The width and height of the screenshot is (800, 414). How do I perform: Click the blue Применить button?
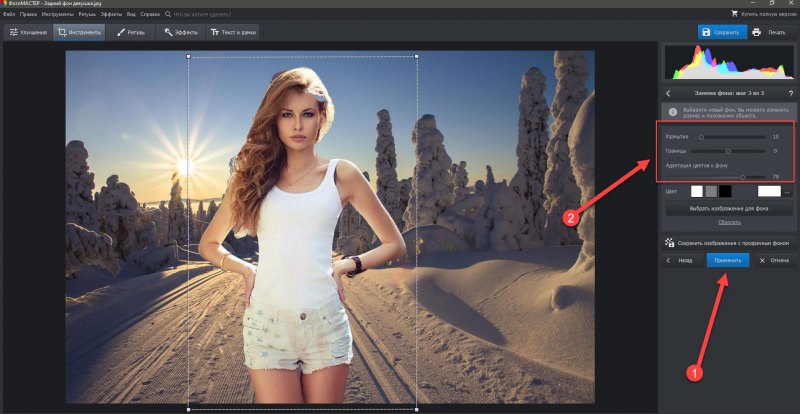point(728,260)
